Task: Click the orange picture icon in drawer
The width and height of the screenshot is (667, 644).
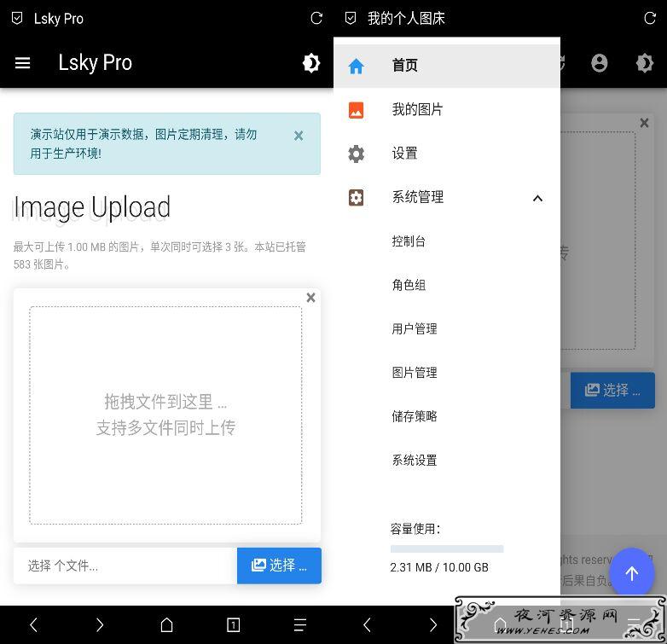Action: click(356, 110)
